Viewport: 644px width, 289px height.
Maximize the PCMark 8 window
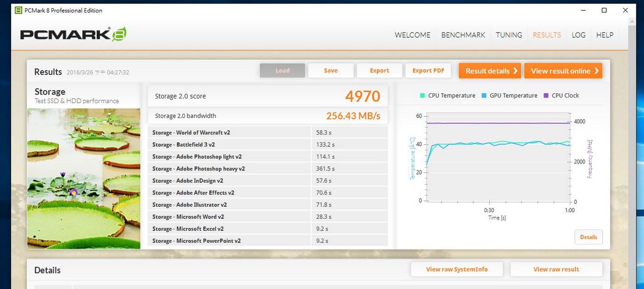(604, 10)
